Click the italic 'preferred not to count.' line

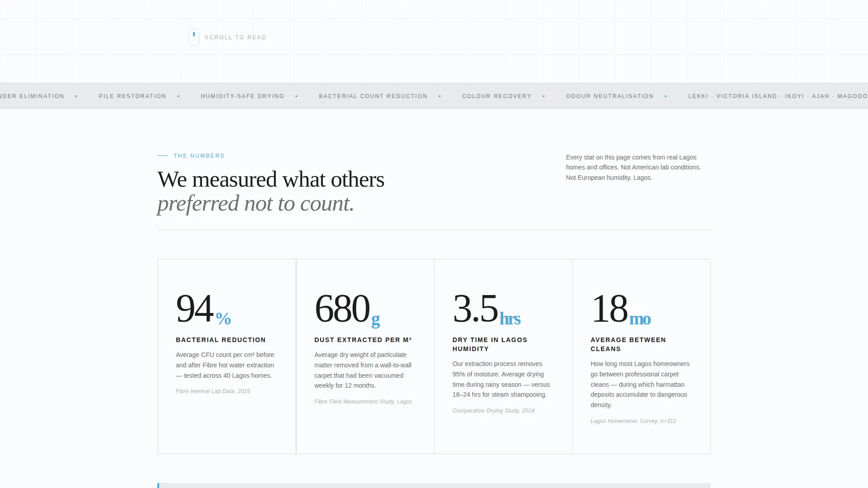[255, 203]
